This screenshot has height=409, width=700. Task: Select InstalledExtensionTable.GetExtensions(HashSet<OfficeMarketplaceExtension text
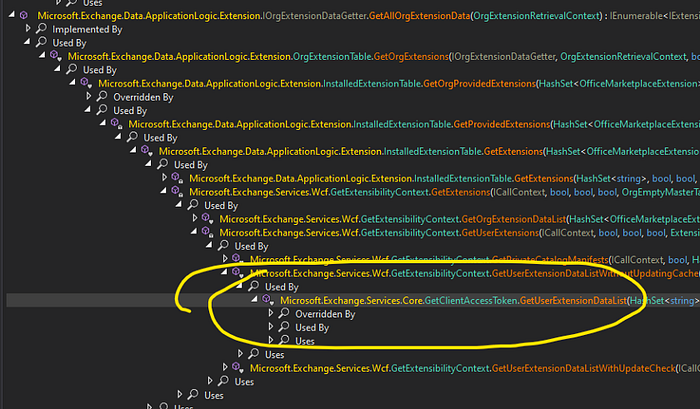point(542,152)
